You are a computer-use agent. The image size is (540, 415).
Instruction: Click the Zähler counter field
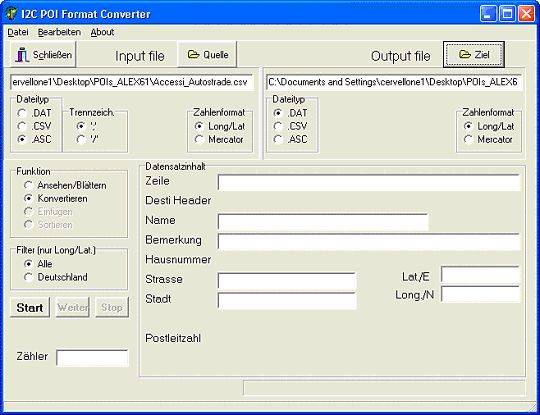click(92, 358)
